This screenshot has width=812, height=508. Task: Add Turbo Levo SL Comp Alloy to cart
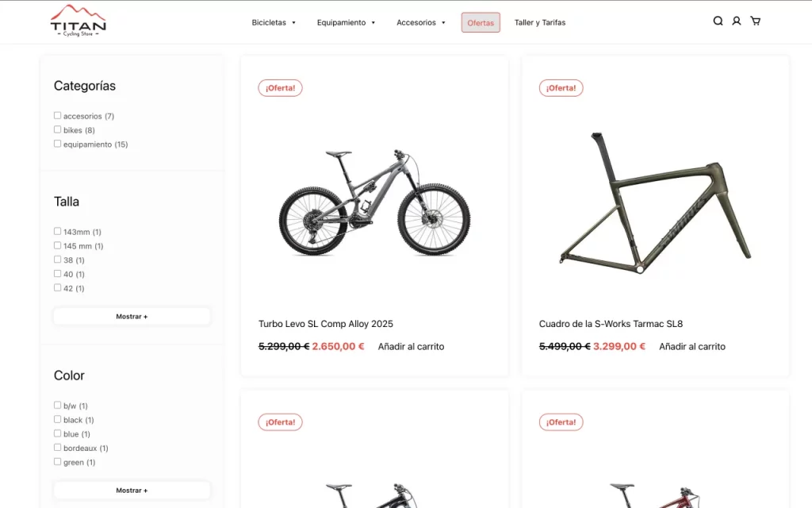411,346
